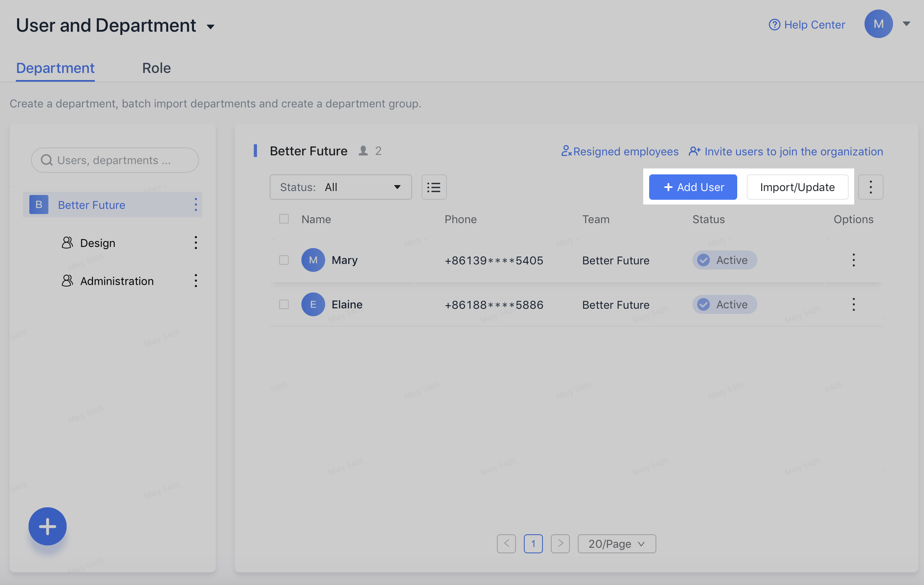Open the Status: All dropdown
Screen dimensions: 924x585
point(341,187)
